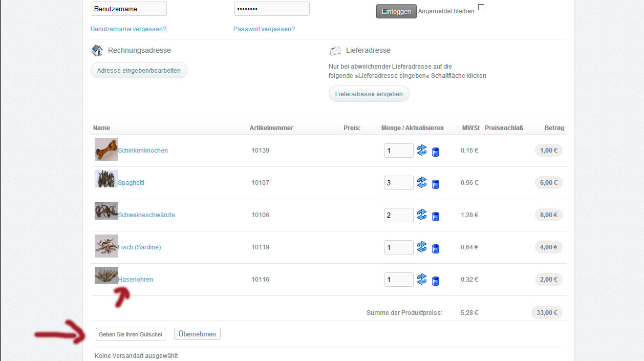The width and height of the screenshot is (644, 361).
Task: Select the Spaghetti quantity field
Action: tap(398, 183)
